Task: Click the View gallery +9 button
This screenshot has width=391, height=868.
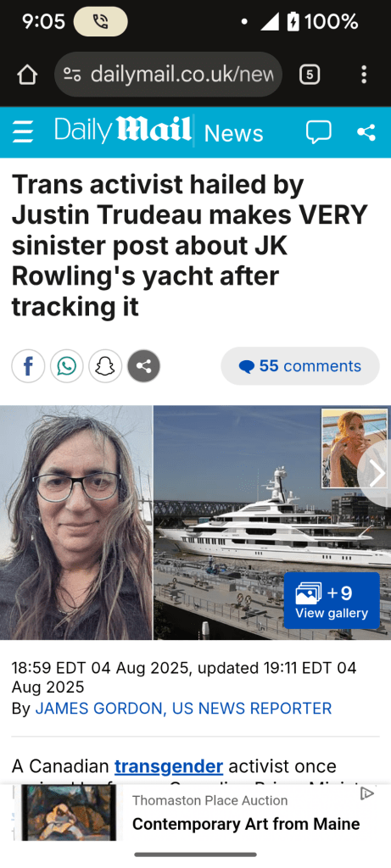Action: [x=332, y=601]
